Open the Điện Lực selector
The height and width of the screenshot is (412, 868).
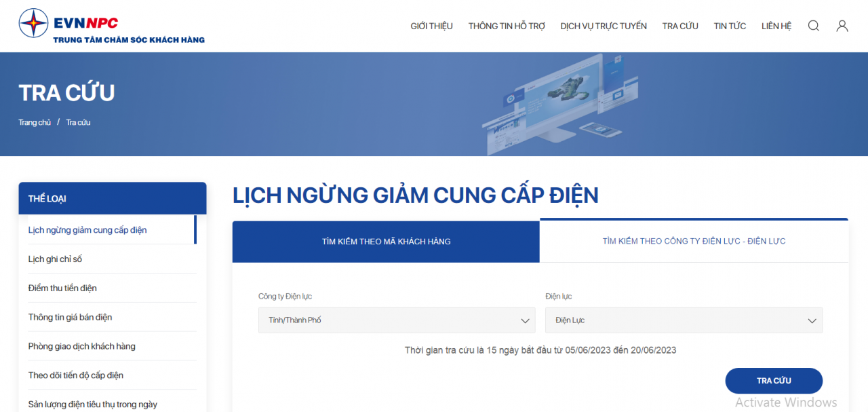pos(684,320)
